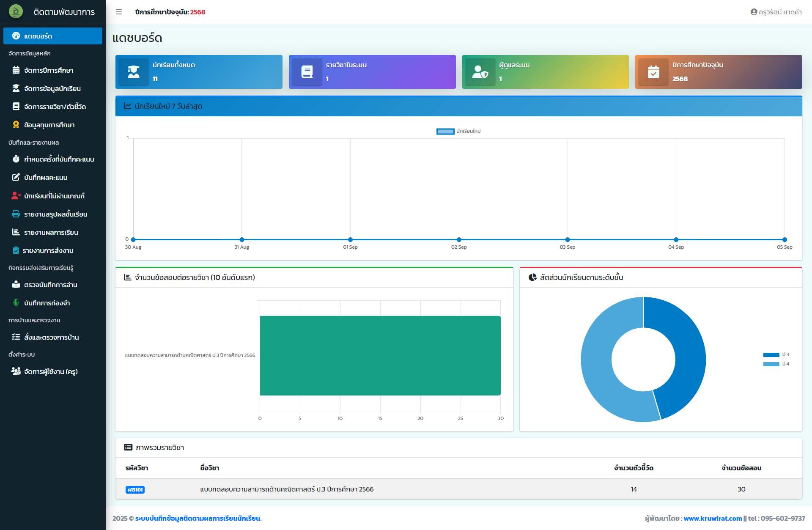Open บันทึกผลคะแนน menu item
This screenshot has height=530, width=812.
46,177
